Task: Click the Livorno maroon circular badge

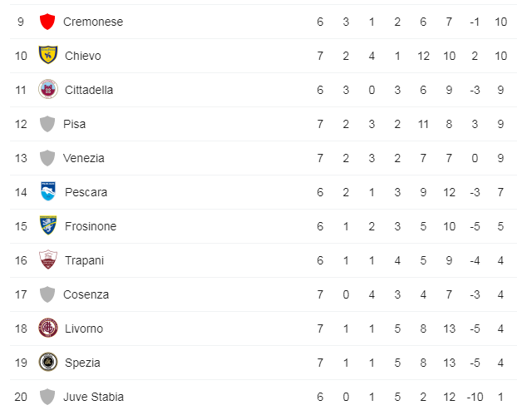Action: point(48,328)
